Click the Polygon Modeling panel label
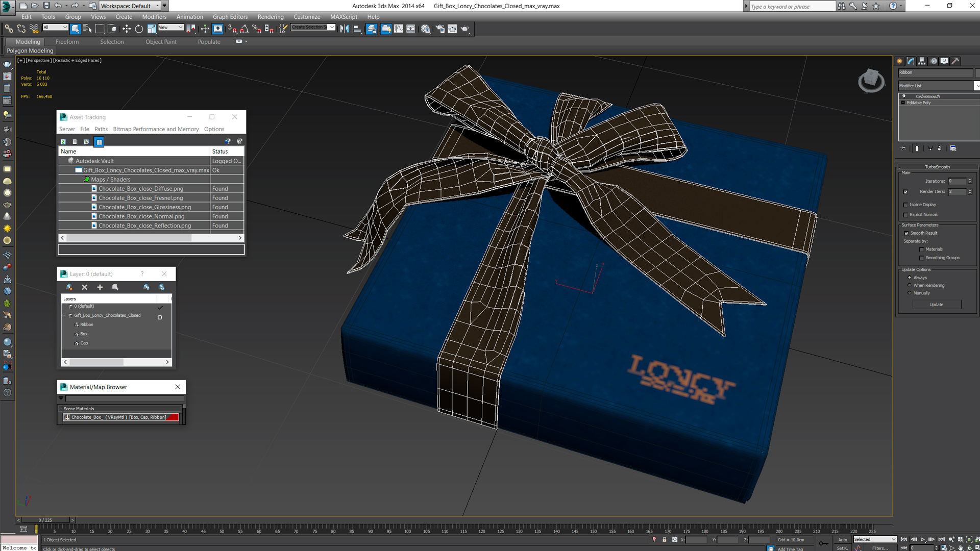This screenshot has width=980, height=551. click(30, 51)
